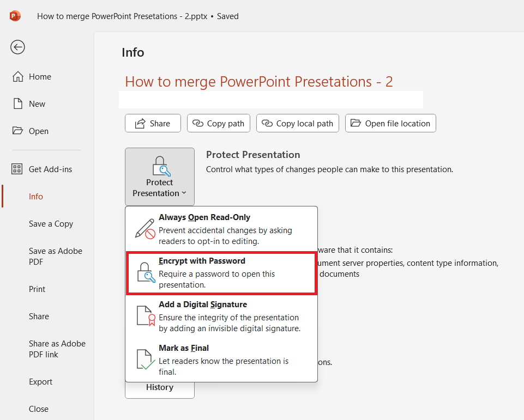
Task: Choose Share as Adobe PDF link
Action: coord(57,349)
